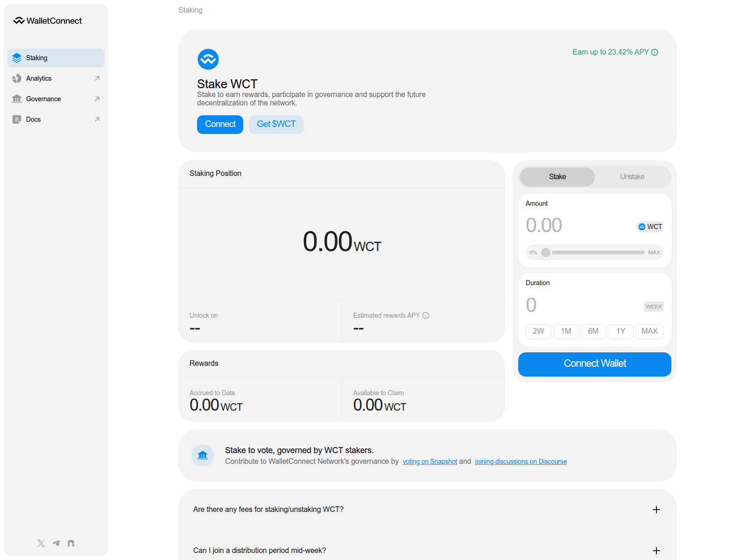Open Docs via its document icon

coord(17,119)
